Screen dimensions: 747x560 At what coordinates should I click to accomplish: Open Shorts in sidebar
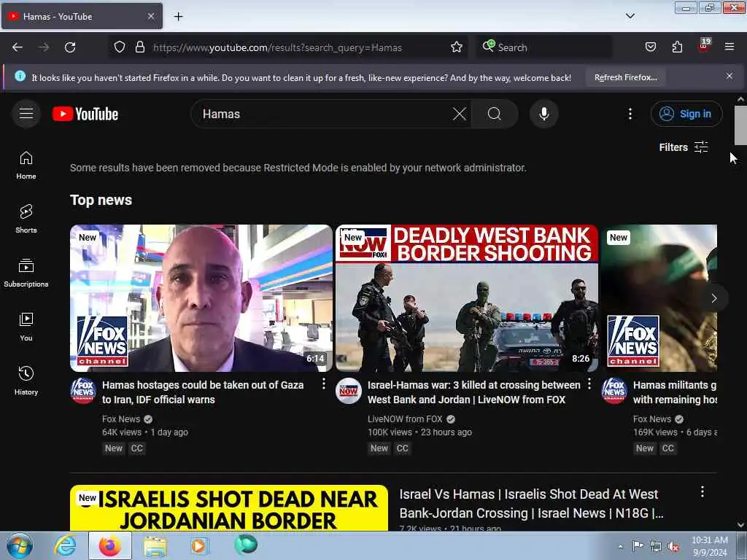[26, 219]
